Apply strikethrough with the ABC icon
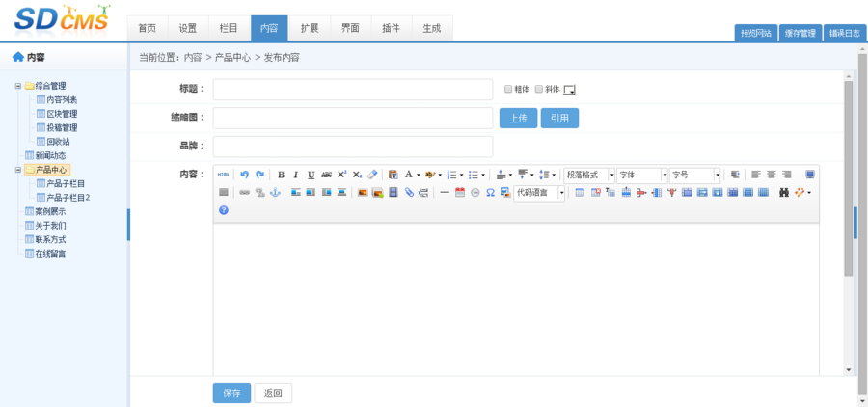Screen dimensions: 868x407 tap(327, 175)
